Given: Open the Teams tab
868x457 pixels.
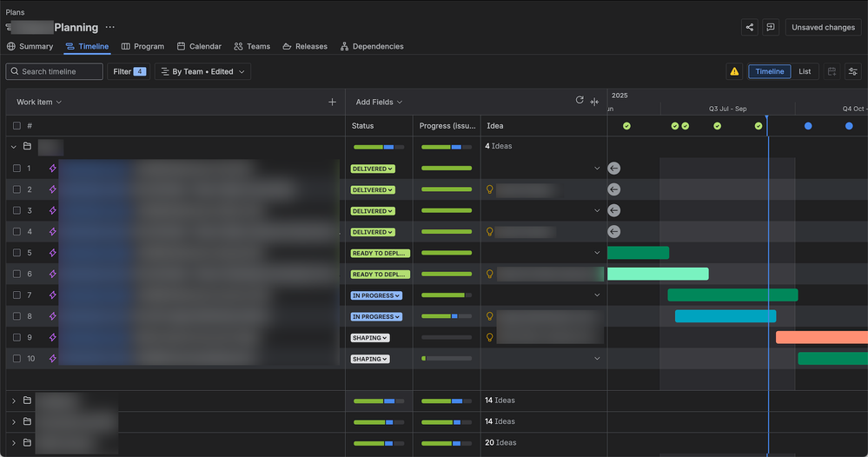Looking at the screenshot, I should click(253, 46).
